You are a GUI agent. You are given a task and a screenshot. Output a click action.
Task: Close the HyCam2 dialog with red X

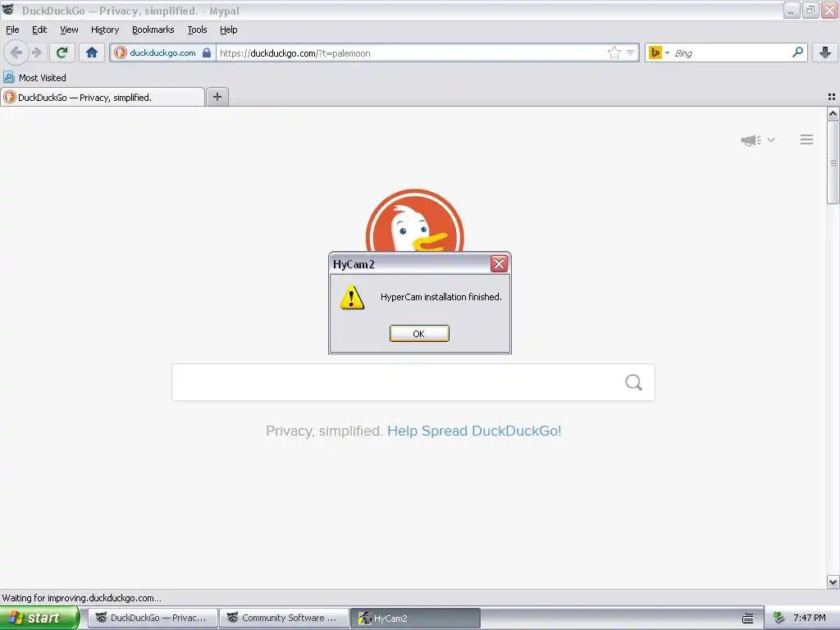coord(499,263)
